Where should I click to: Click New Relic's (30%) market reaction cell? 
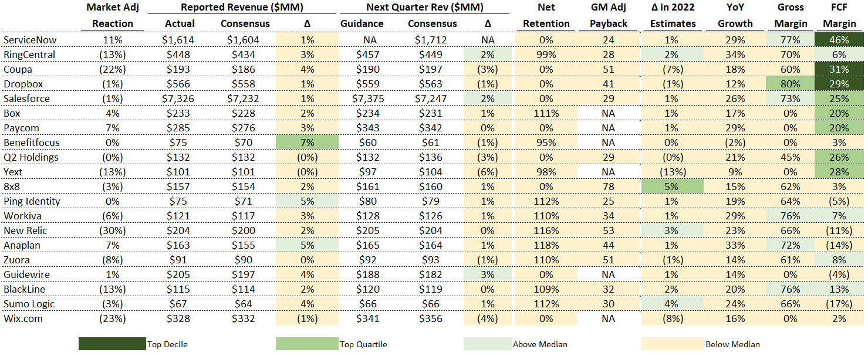(x=113, y=230)
